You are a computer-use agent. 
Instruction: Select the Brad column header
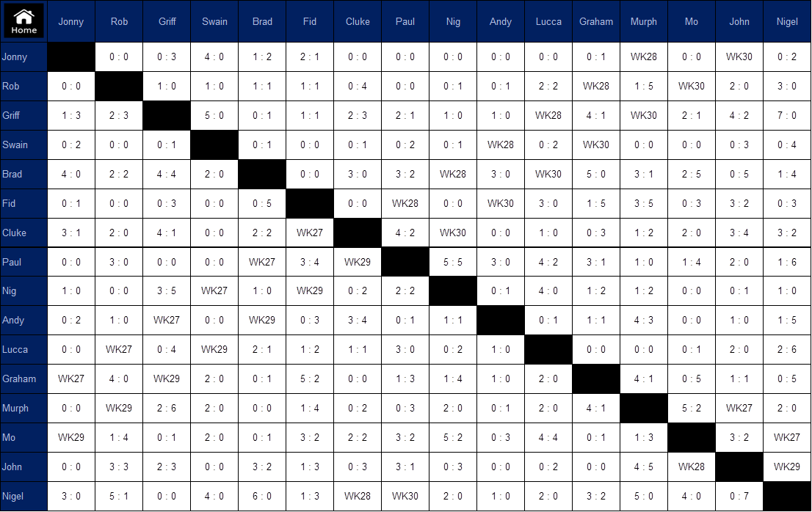pos(262,21)
